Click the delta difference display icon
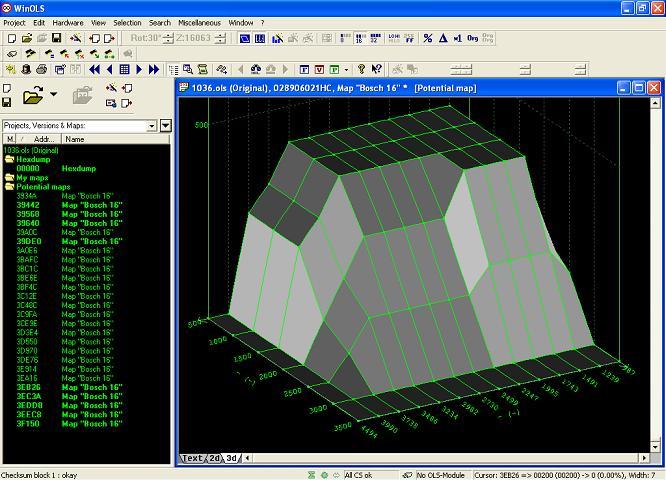 pos(443,38)
